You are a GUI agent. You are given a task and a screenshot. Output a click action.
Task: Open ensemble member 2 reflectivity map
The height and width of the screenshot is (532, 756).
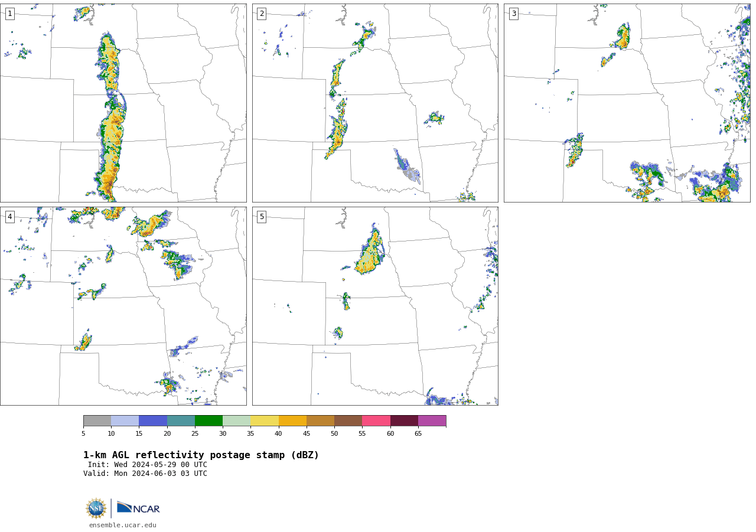coord(375,103)
